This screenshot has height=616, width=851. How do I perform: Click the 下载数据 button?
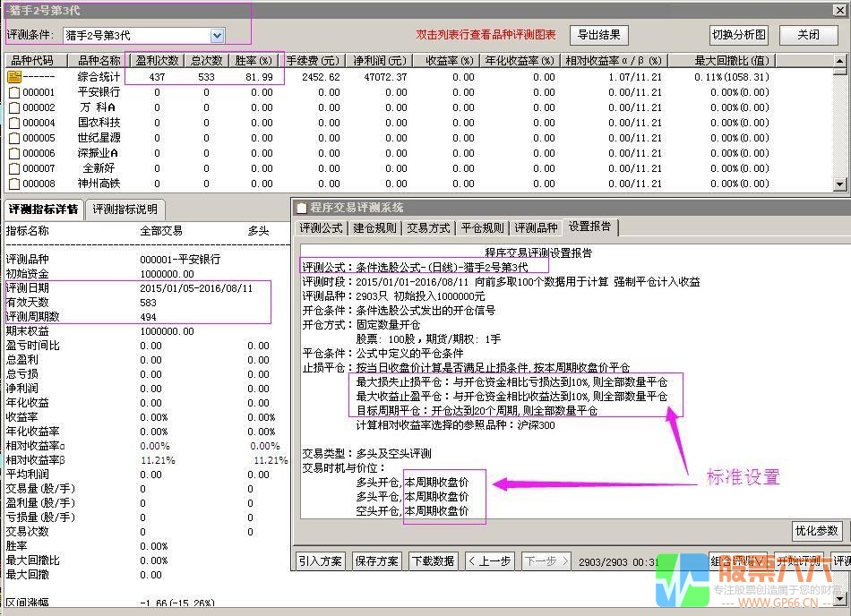(x=433, y=561)
